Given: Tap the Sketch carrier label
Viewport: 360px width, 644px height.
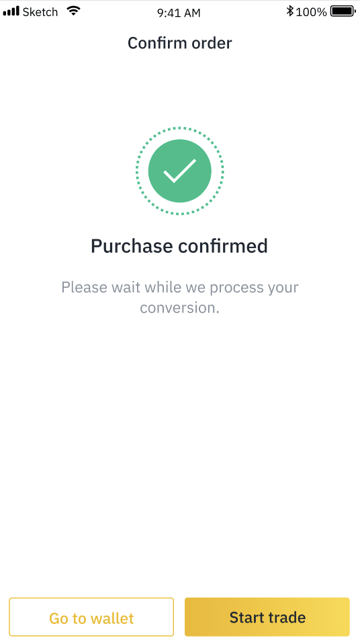Looking at the screenshot, I should pos(40,12).
